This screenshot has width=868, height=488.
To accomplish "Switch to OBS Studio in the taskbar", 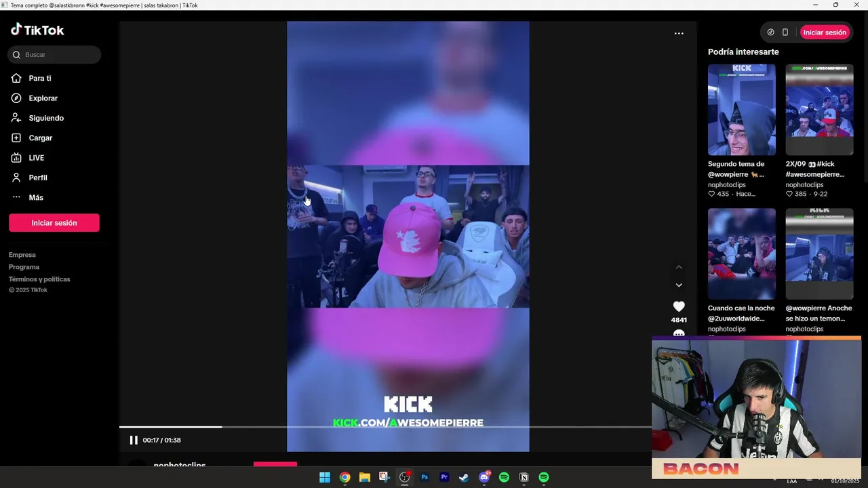I will (404, 477).
